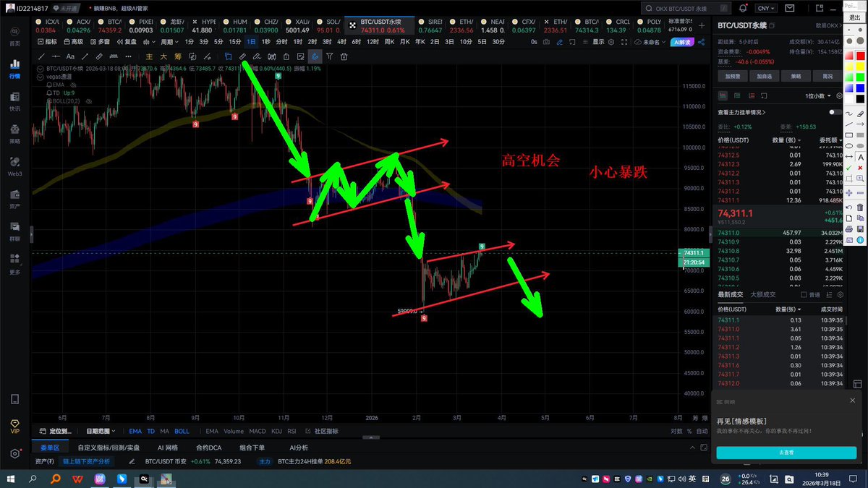Click the 链上链下资产分析 button
Image resolution: width=868 pixels, height=488 pixels.
[x=86, y=461]
